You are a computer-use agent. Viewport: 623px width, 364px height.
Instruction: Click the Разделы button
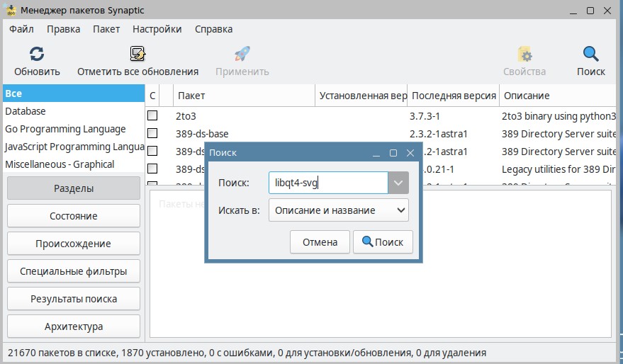(x=74, y=188)
